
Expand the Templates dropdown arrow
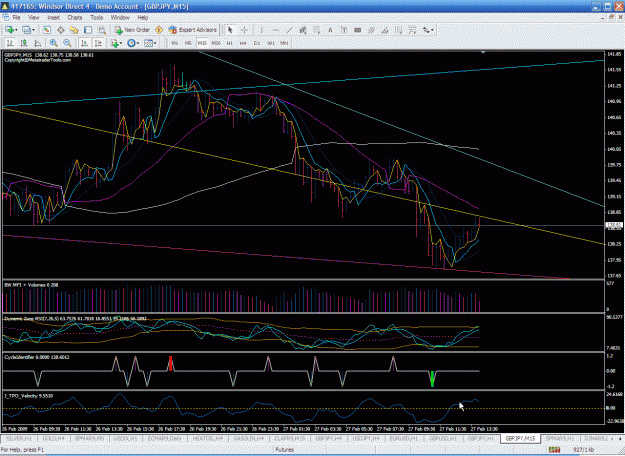pos(155,43)
